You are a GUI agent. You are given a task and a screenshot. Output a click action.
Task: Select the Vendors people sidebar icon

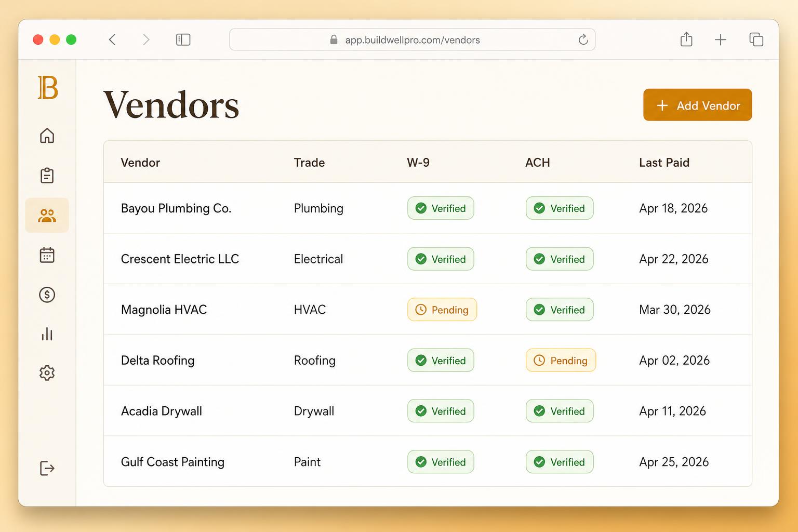47,215
